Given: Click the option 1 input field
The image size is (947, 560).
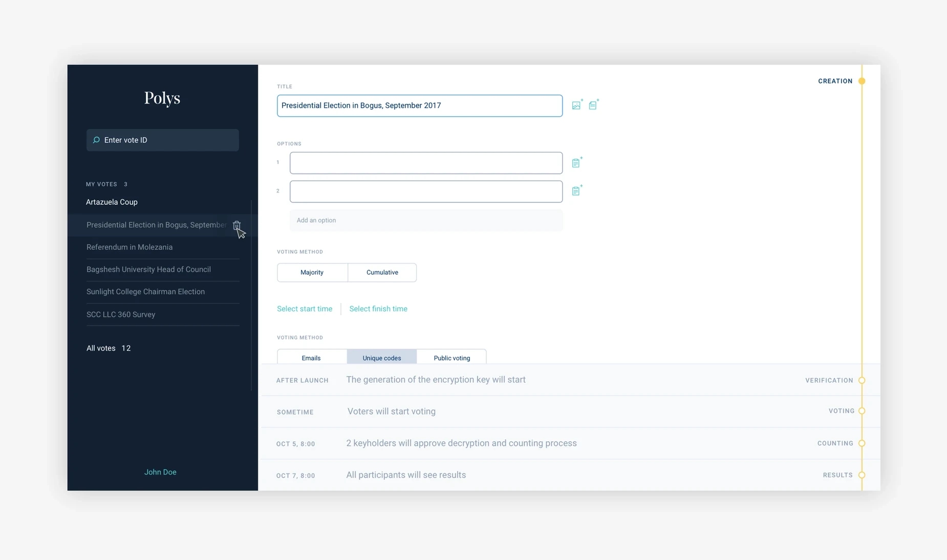Looking at the screenshot, I should click(x=426, y=163).
